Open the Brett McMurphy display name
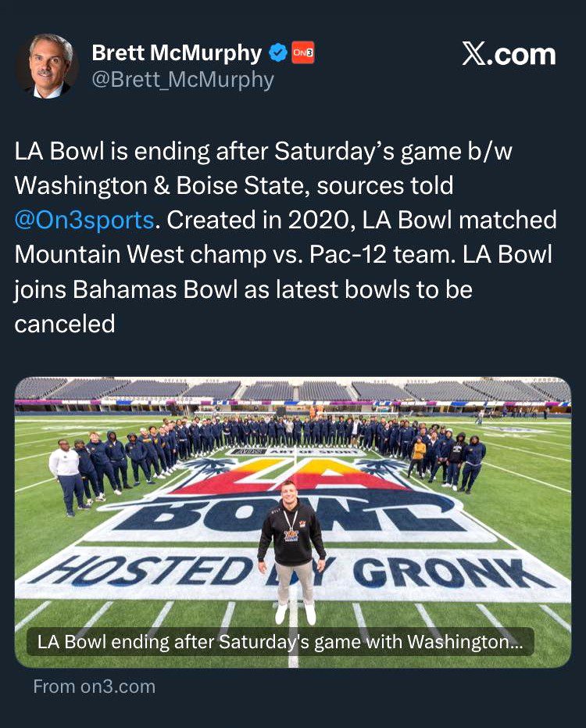 [177, 53]
